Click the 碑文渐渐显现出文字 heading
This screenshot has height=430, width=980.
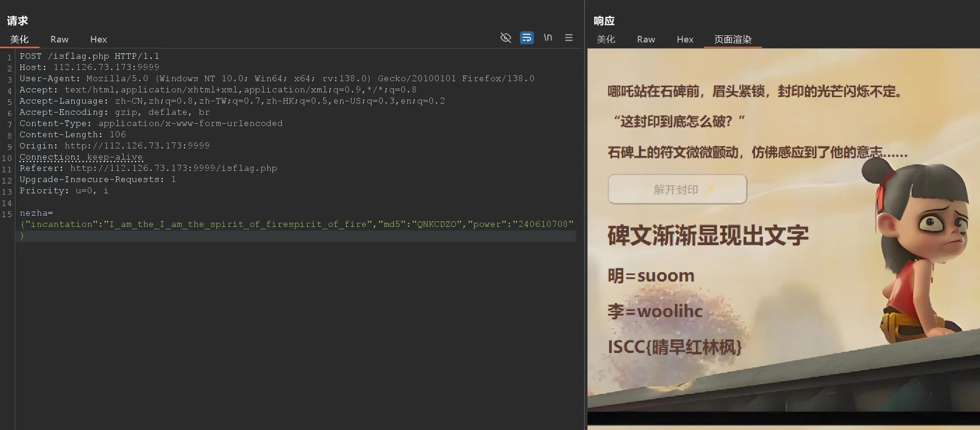click(708, 236)
